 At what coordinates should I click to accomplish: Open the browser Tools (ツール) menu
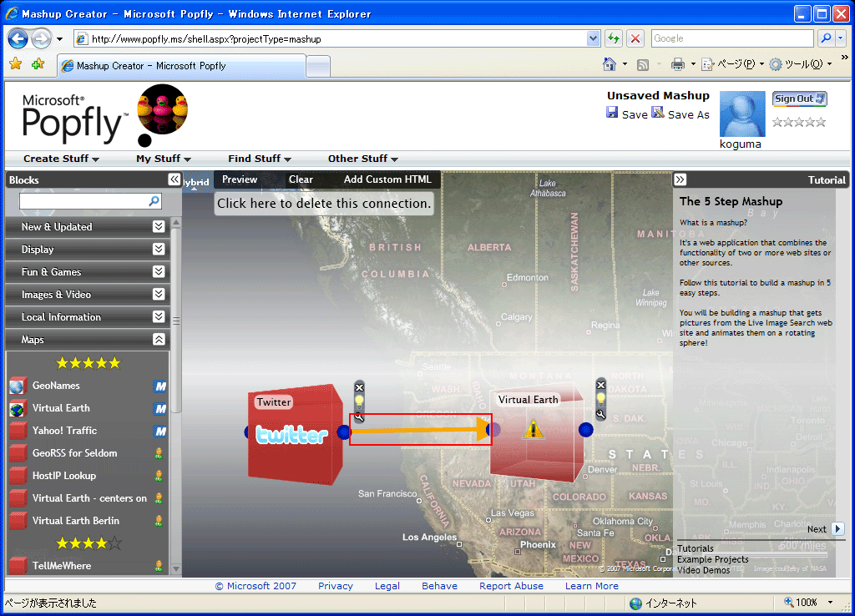[800, 64]
